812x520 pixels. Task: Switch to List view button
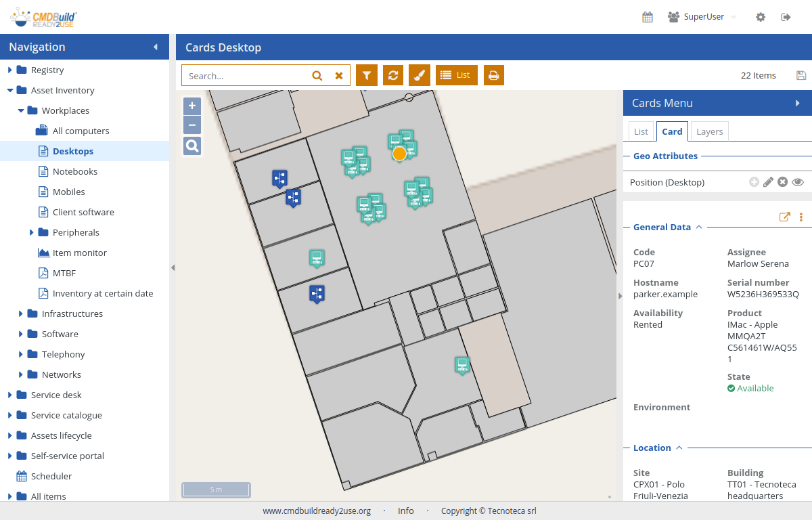point(456,75)
